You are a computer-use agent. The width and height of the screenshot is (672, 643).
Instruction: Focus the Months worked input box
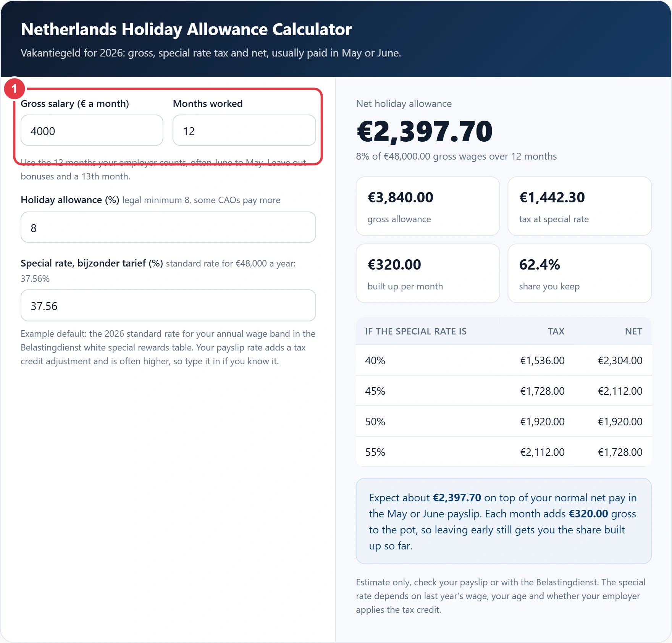[244, 131]
